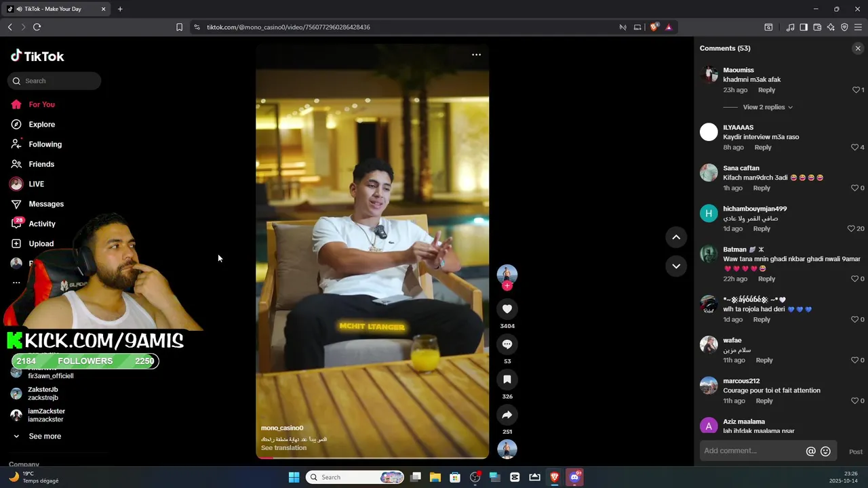This screenshot has width=868, height=488.
Task: Open the video's three-dot menu
Action: [x=476, y=55]
